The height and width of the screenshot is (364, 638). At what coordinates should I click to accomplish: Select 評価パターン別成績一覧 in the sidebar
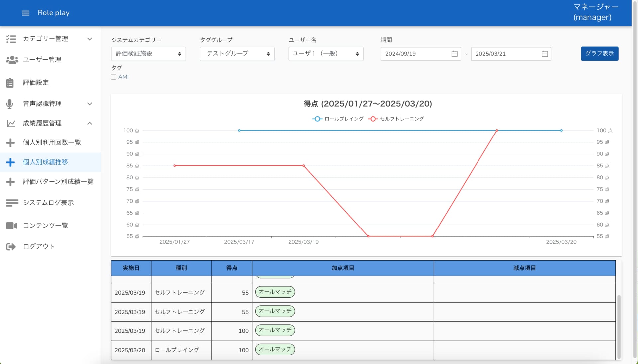[x=58, y=182]
